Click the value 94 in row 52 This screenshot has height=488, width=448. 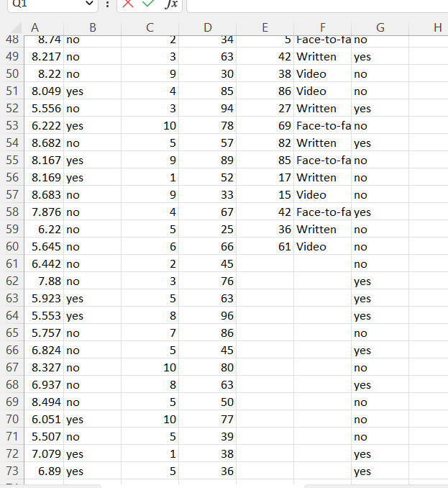[x=208, y=108]
